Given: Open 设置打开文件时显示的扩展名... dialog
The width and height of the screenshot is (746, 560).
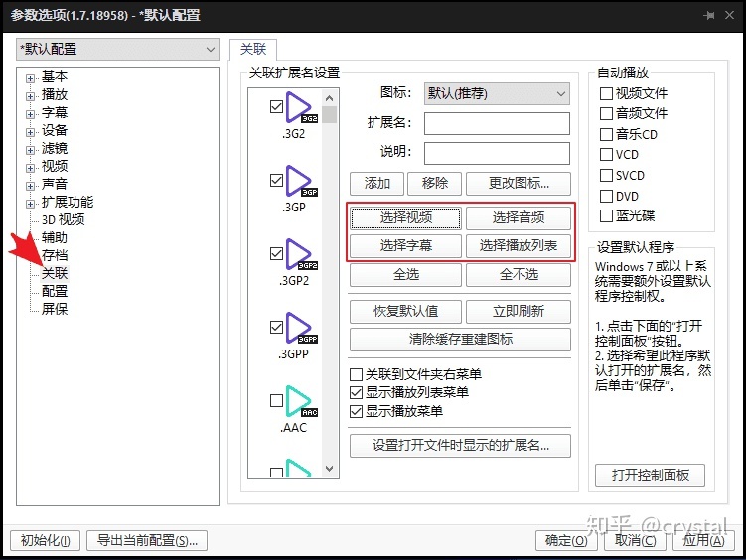Looking at the screenshot, I should coord(460,446).
